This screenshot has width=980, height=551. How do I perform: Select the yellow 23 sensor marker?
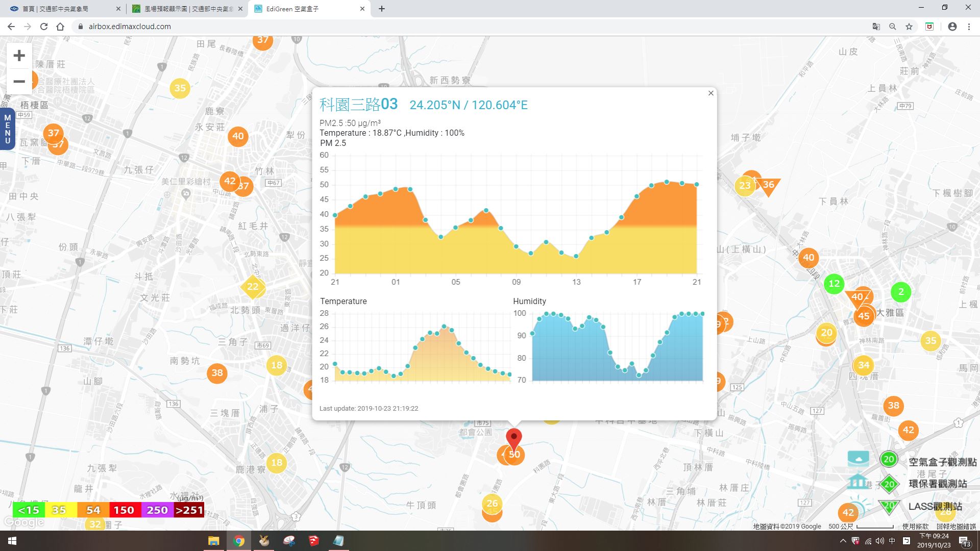tap(745, 185)
